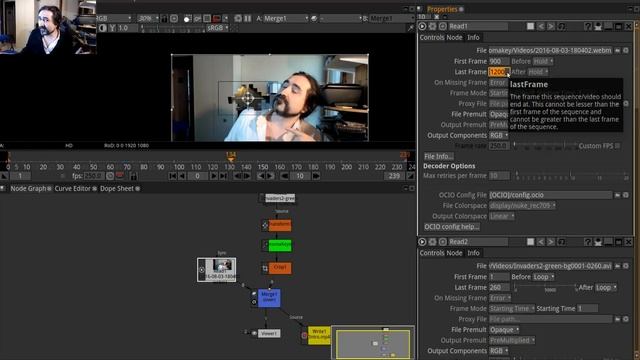Open viewer sRGB colorspace dropdown
This screenshot has height=360, width=640.
pyautogui.click(x=218, y=28)
